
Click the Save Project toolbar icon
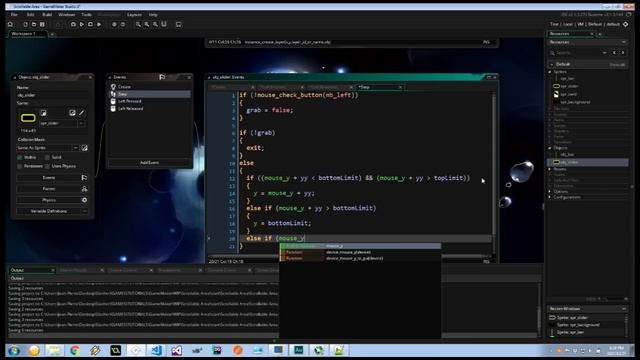42,24
